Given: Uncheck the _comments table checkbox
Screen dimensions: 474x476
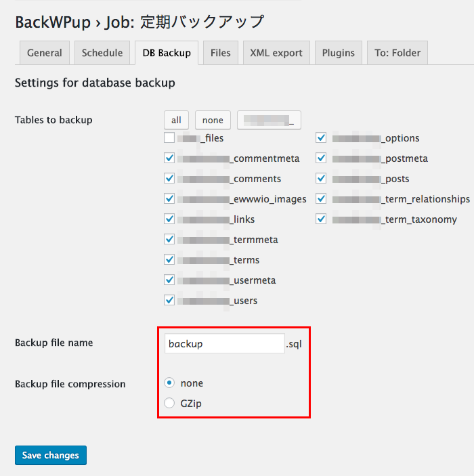Looking at the screenshot, I should pyautogui.click(x=169, y=178).
